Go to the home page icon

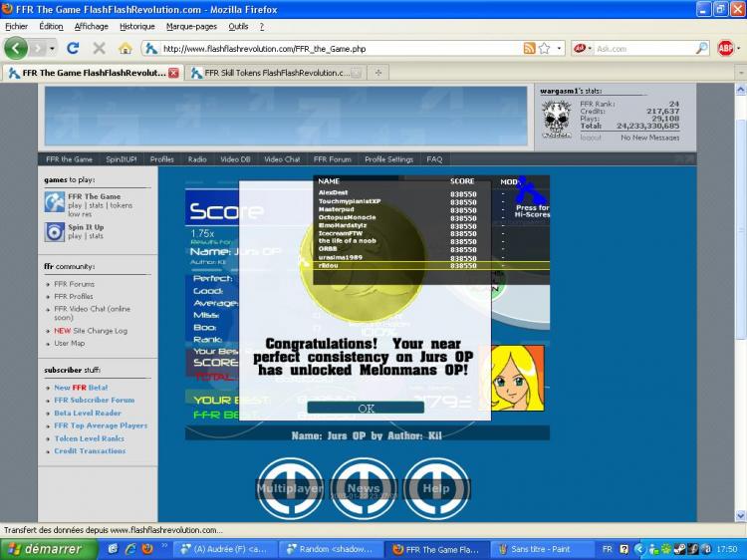tap(125, 48)
